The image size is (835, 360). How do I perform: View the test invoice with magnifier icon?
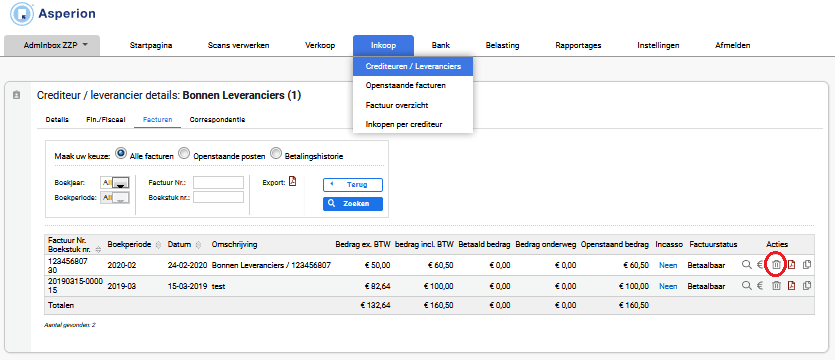click(x=747, y=286)
